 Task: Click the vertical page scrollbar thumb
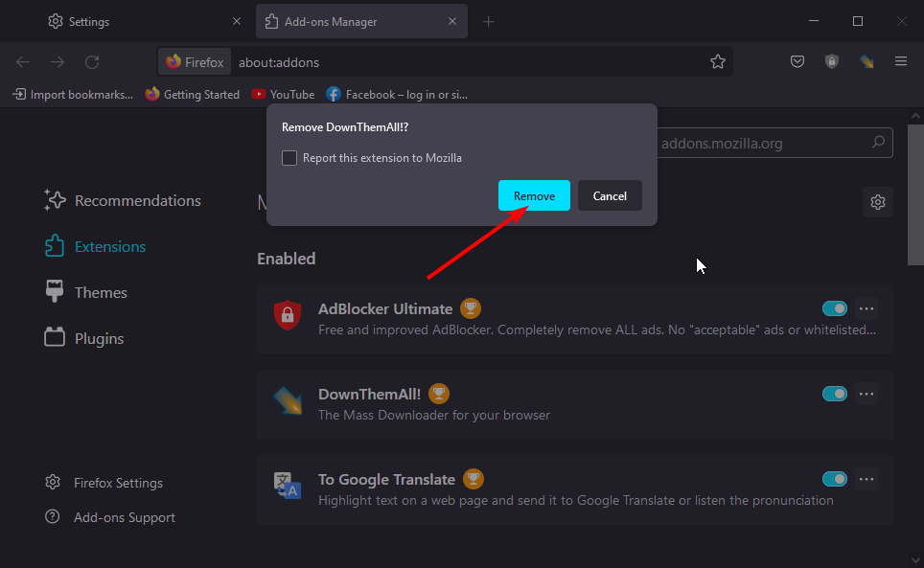(915, 194)
